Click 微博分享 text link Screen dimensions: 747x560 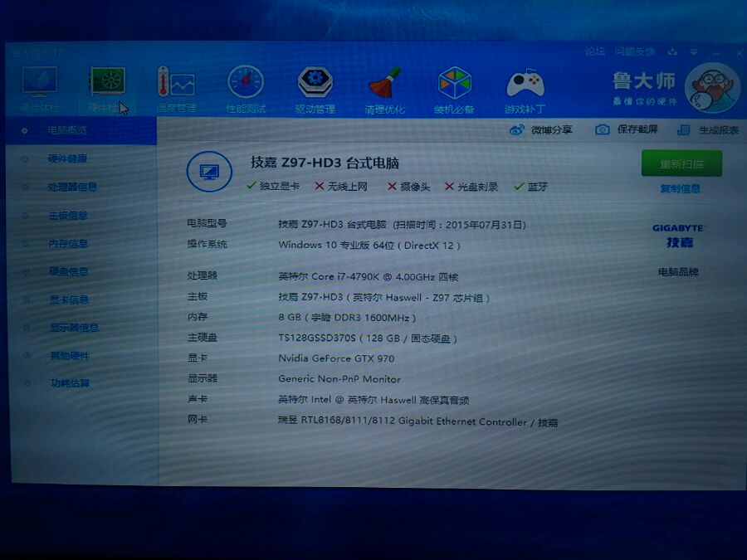point(552,129)
